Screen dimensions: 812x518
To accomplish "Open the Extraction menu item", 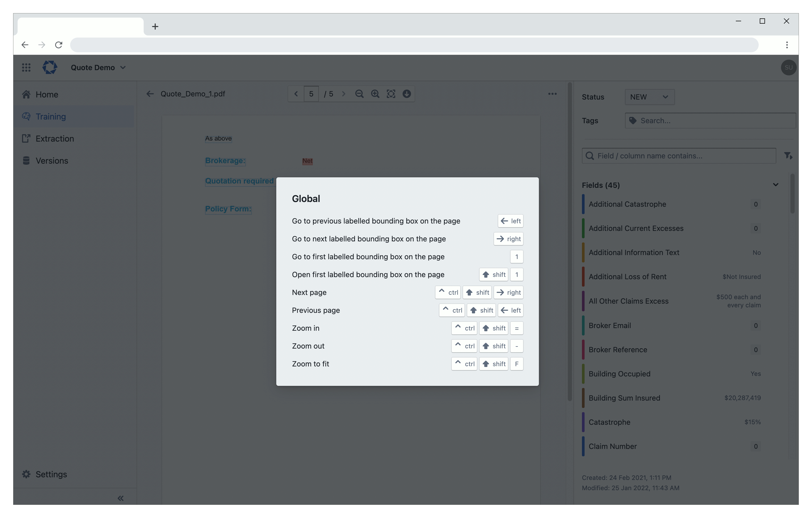I will click(x=55, y=139).
